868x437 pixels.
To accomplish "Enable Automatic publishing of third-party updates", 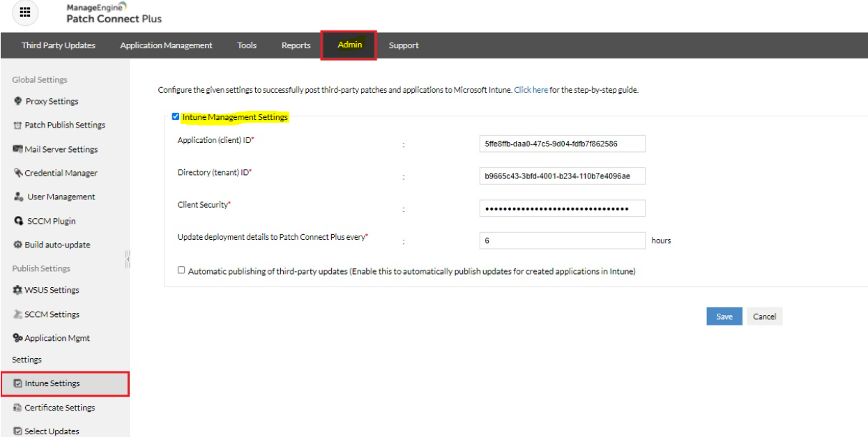I will point(181,270).
